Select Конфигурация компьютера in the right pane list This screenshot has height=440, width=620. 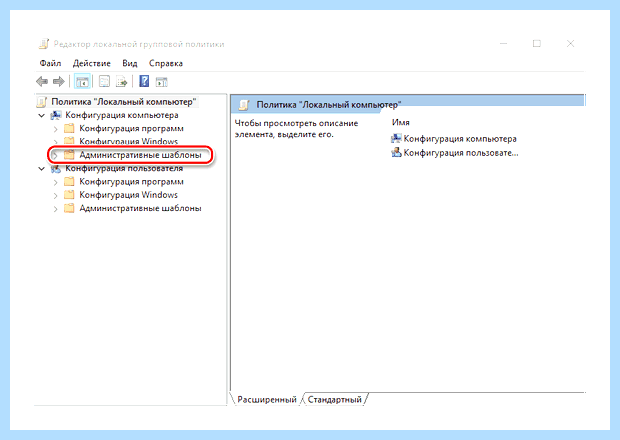(x=460, y=139)
